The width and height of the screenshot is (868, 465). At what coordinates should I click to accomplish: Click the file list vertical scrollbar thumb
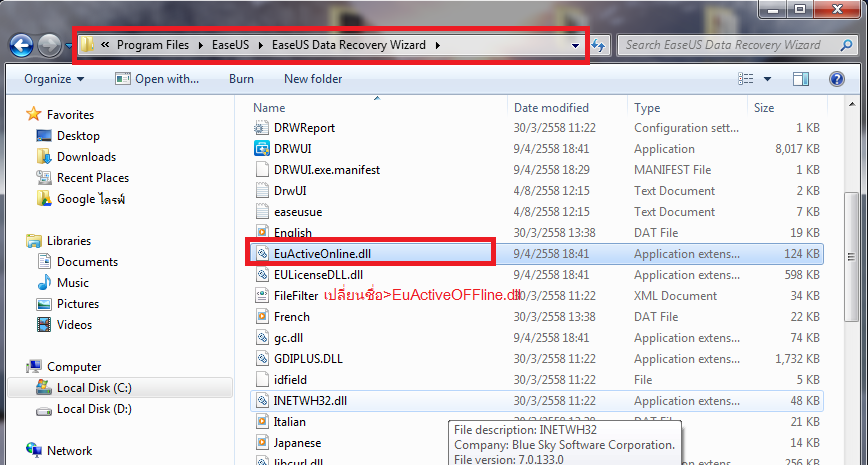(x=851, y=256)
